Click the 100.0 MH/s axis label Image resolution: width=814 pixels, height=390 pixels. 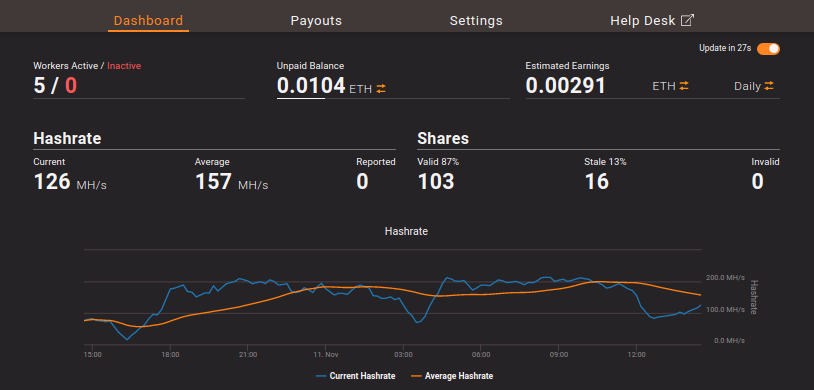point(725,310)
